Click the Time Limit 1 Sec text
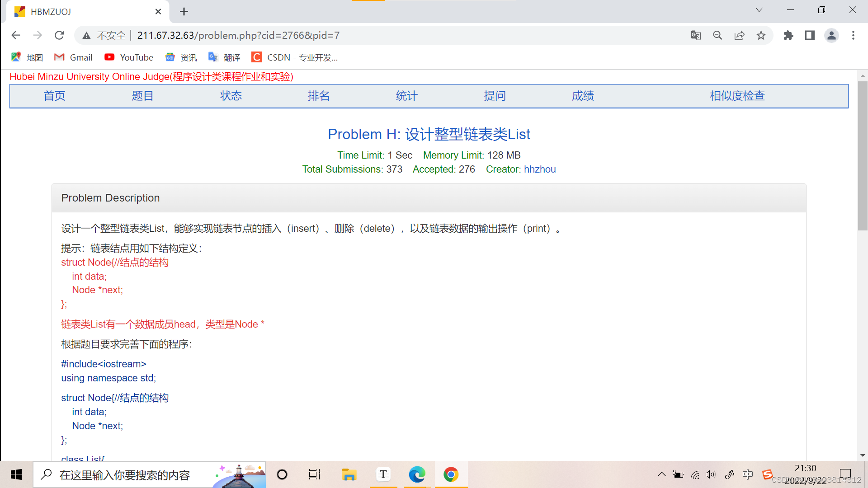 pyautogui.click(x=375, y=155)
